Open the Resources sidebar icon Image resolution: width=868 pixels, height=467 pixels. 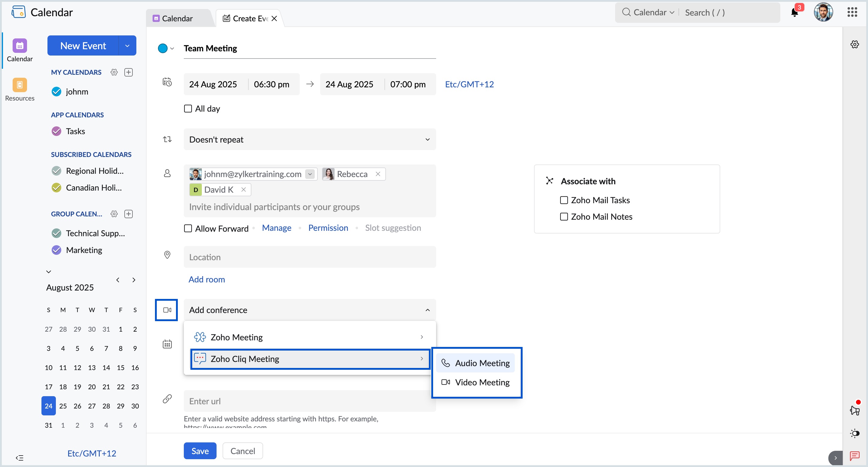(20, 85)
